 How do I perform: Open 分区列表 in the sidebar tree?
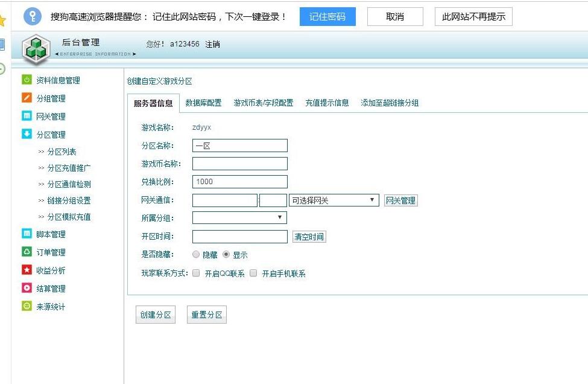62,152
